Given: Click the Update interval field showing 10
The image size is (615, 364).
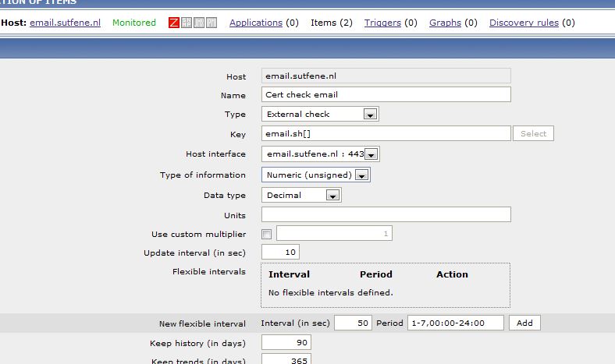Looking at the screenshot, I should 280,252.
